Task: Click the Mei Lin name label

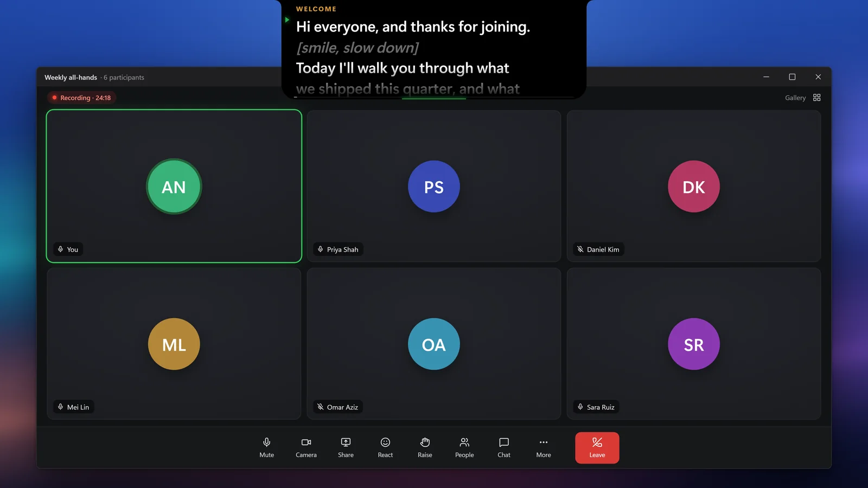Action: tap(78, 407)
